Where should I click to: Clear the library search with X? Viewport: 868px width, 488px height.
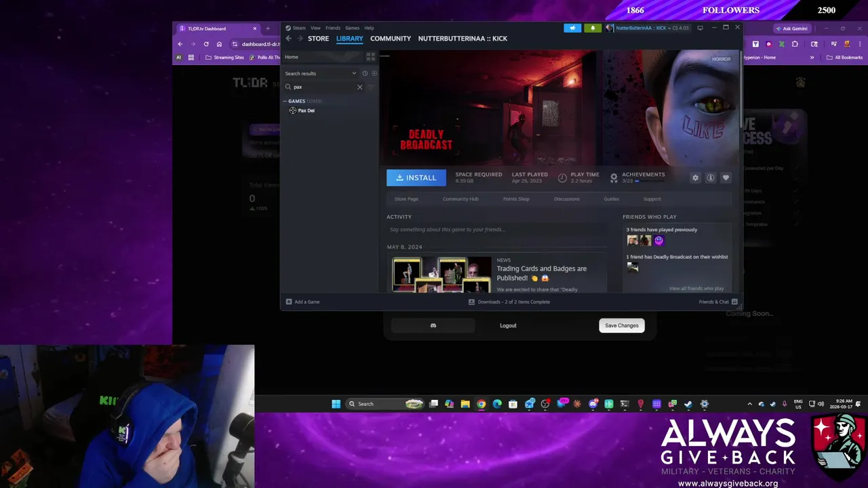tap(359, 87)
